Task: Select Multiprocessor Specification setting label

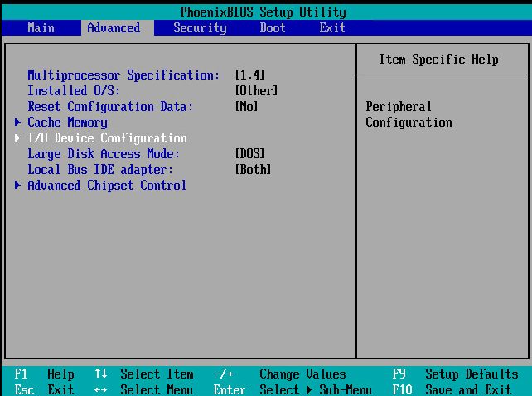Action: pyautogui.click(x=123, y=75)
